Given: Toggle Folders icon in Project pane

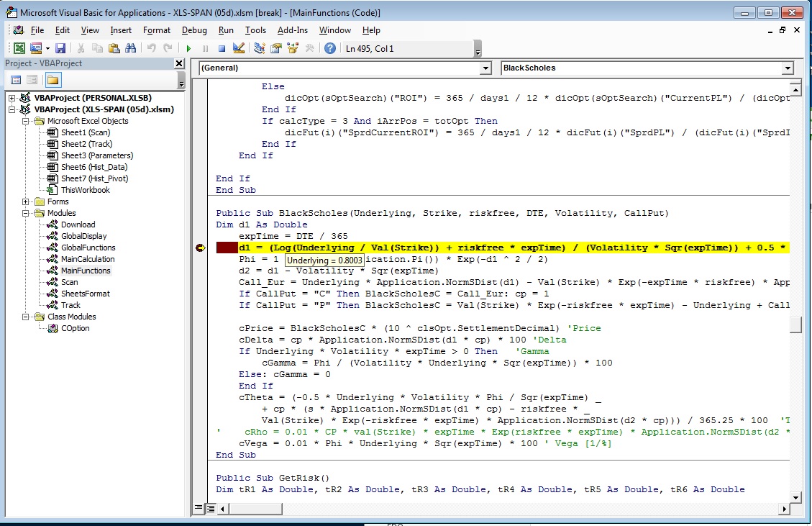Looking at the screenshot, I should 53,80.
